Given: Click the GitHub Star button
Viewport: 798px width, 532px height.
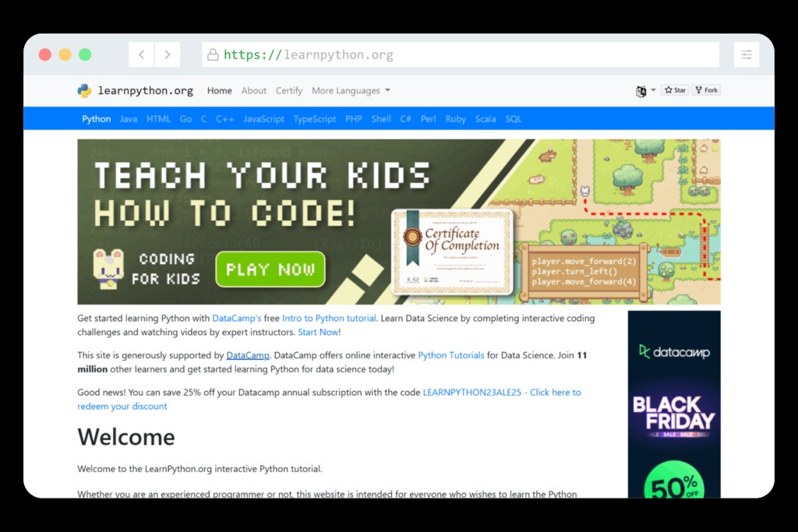Looking at the screenshot, I should click(676, 90).
